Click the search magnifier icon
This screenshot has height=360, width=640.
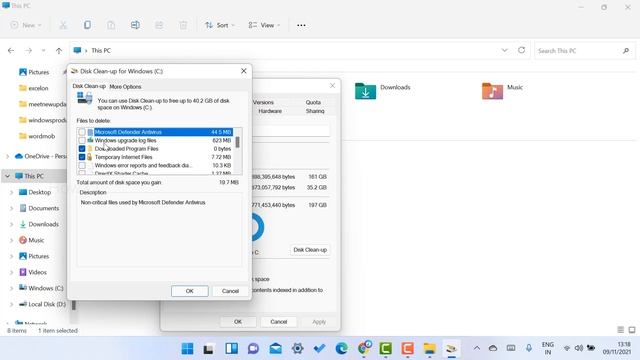tap(626, 51)
